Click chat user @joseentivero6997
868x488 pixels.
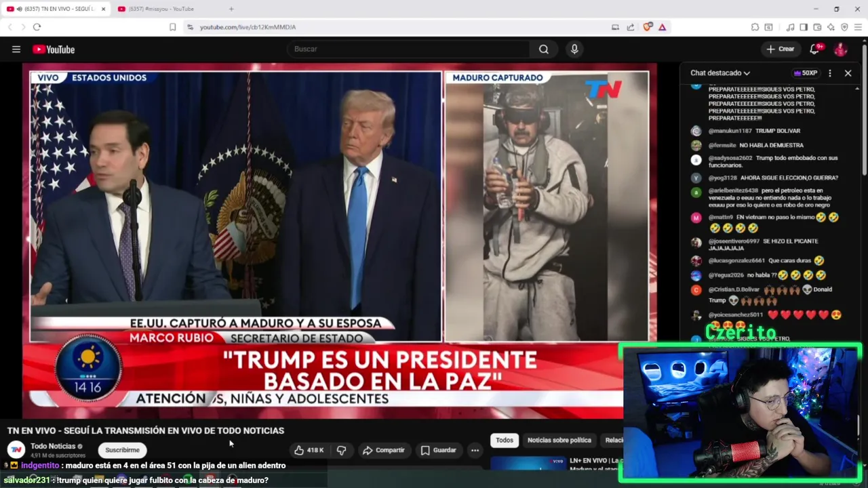point(734,241)
